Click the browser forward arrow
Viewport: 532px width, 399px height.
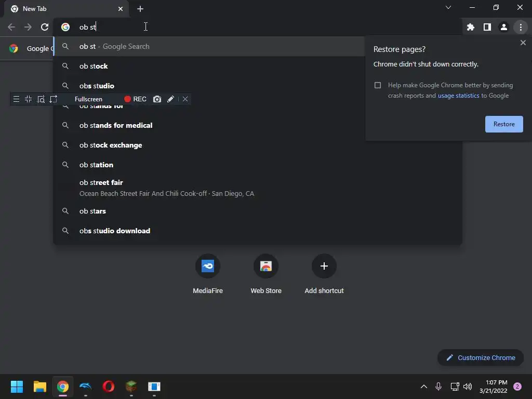point(28,27)
